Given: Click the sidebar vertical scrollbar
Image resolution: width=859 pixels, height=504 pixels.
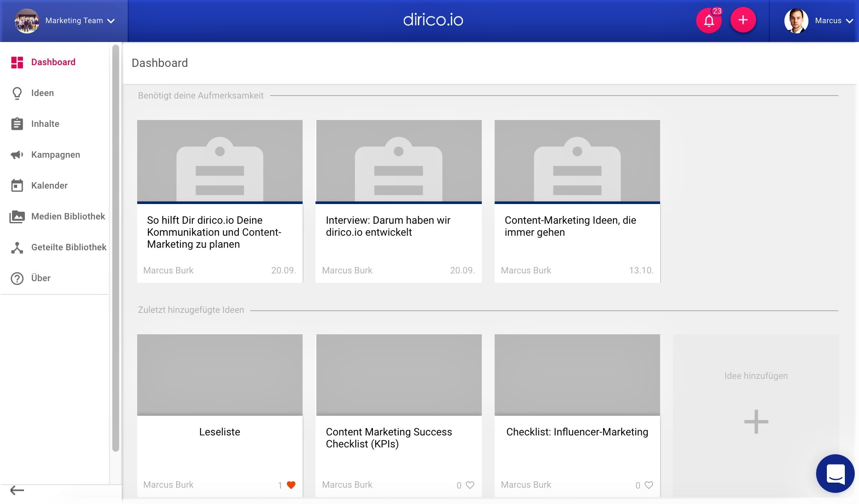Looking at the screenshot, I should coord(115,248).
